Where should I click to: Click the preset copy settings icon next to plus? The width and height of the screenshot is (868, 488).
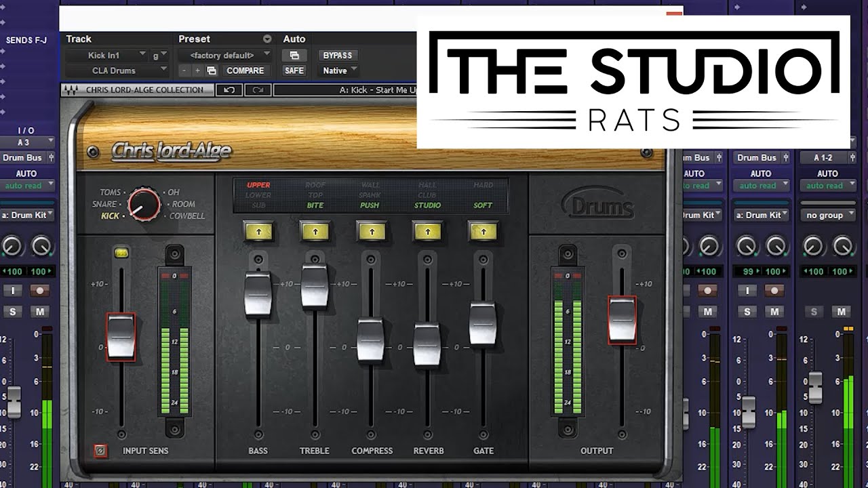click(x=212, y=70)
